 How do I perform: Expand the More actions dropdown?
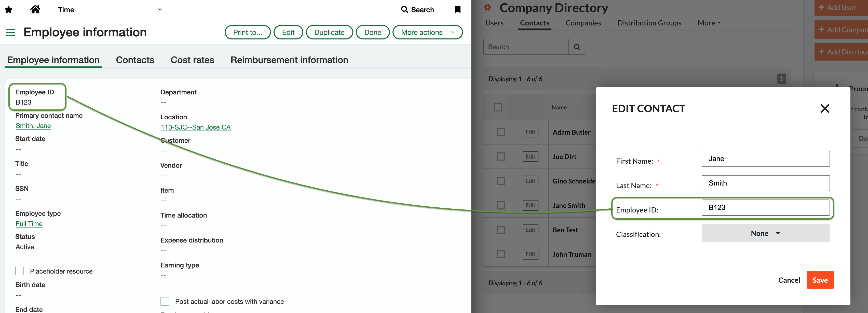pyautogui.click(x=427, y=32)
